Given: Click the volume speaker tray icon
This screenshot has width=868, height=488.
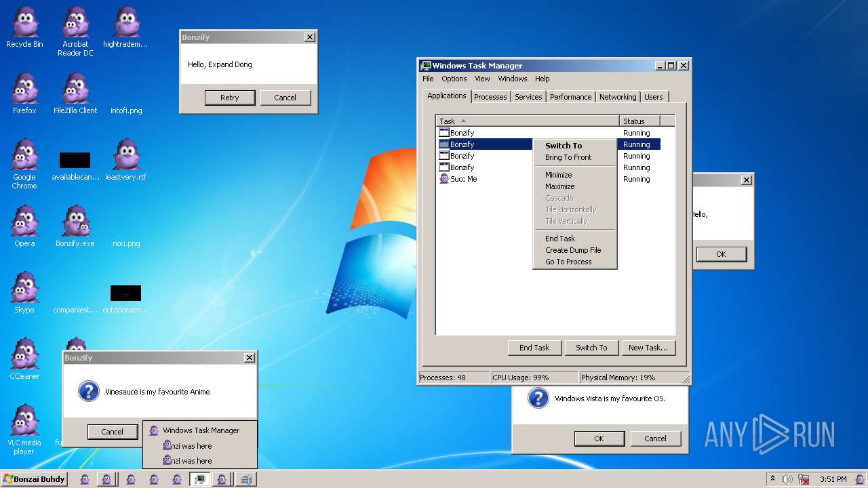Looking at the screenshot, I should coord(787,479).
